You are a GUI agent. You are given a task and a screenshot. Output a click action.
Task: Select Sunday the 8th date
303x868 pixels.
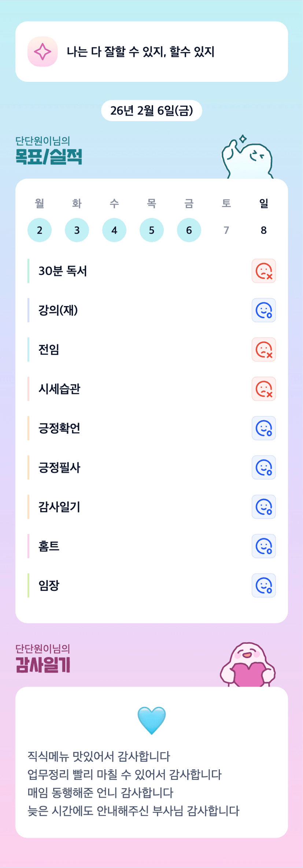tap(263, 230)
